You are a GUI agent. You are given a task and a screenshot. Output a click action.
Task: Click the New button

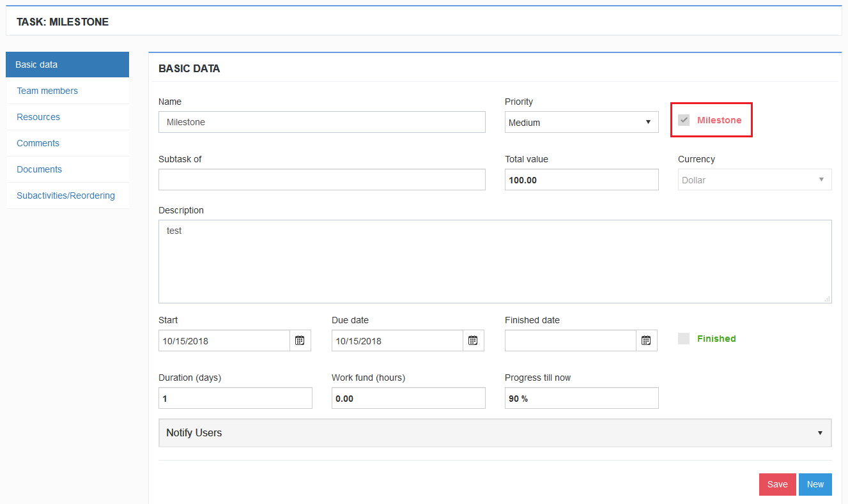point(815,484)
